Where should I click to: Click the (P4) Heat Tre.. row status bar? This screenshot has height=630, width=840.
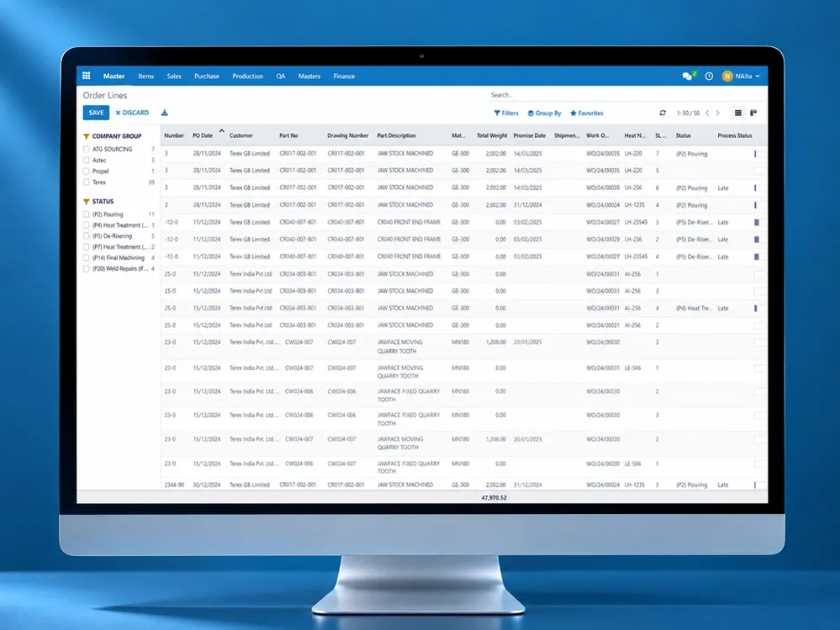point(755,308)
